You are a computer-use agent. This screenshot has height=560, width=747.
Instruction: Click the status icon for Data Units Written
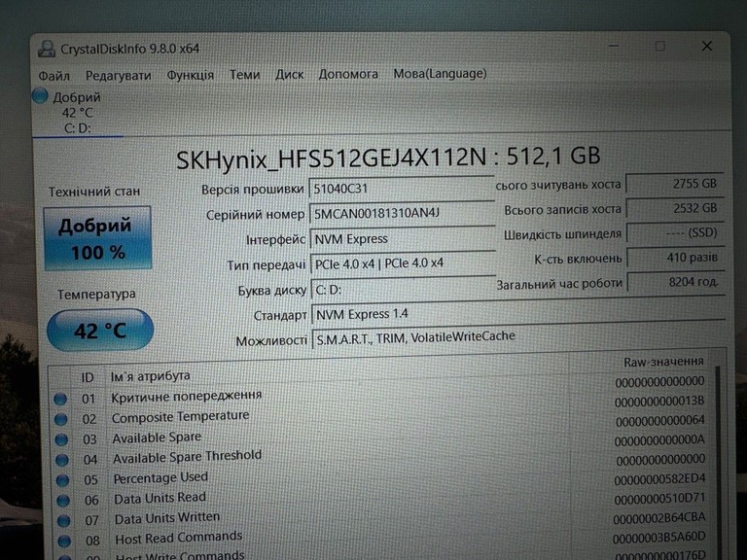[x=63, y=521]
